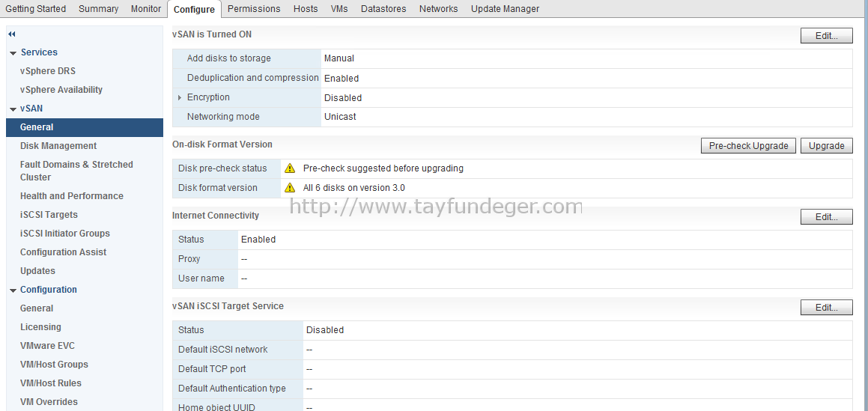
Task: Select vSphere Availability
Action: [x=61, y=90]
